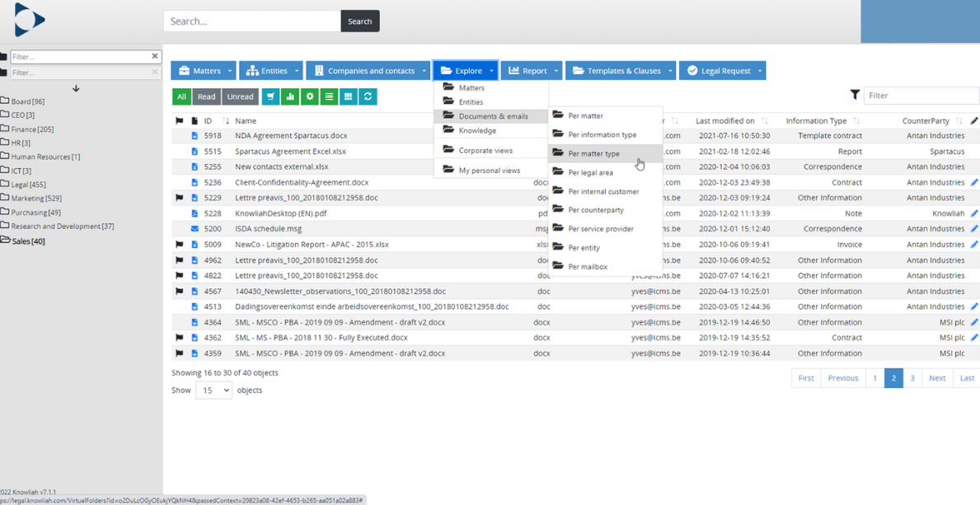This screenshot has height=505, width=980.
Task: Open the Matters dropdown caret
Action: (229, 70)
